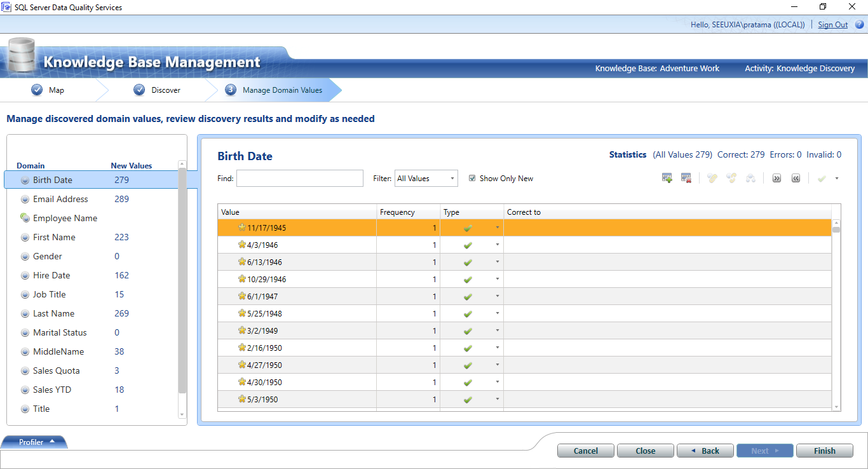
Task: Toggle the Show Only New checkbox
Action: point(471,179)
